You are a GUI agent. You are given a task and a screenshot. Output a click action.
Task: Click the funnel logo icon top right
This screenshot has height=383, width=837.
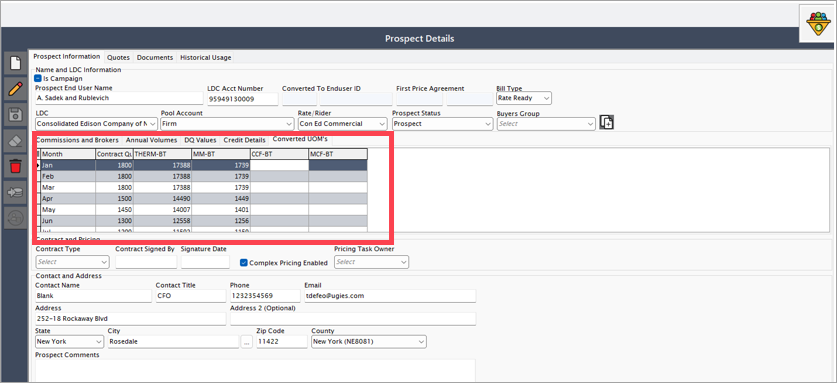(x=817, y=24)
